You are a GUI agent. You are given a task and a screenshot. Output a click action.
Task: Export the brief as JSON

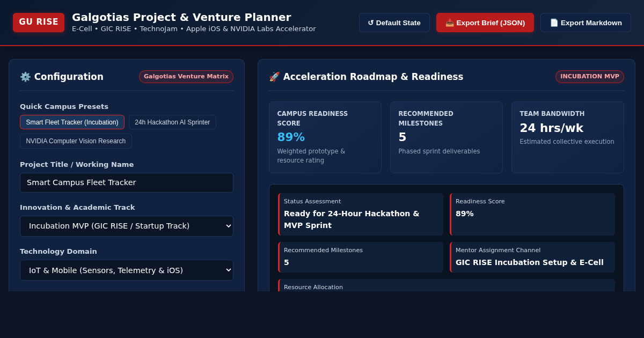click(485, 23)
